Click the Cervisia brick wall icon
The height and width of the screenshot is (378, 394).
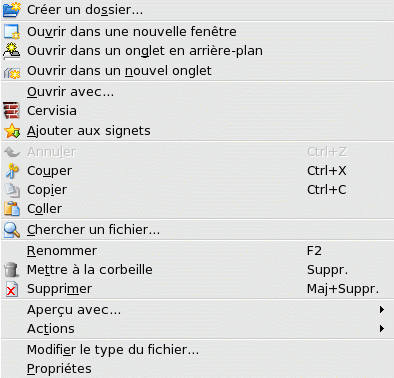12,111
